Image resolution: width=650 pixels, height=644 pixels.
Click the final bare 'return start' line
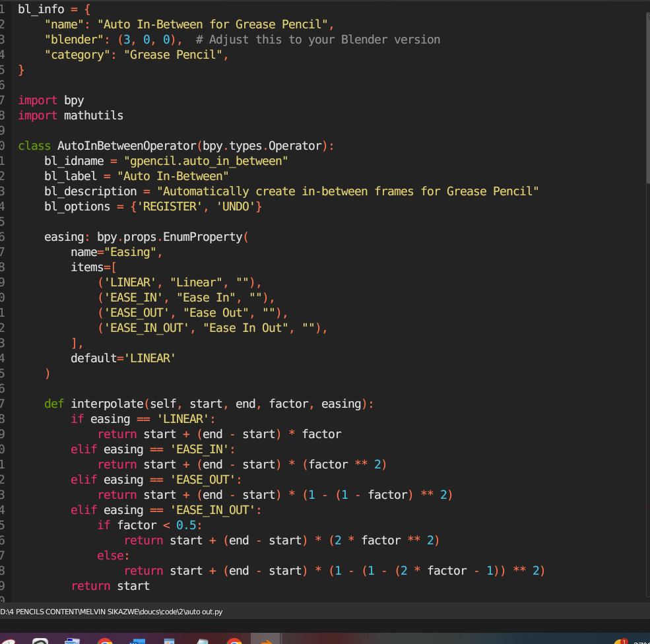pos(110,587)
